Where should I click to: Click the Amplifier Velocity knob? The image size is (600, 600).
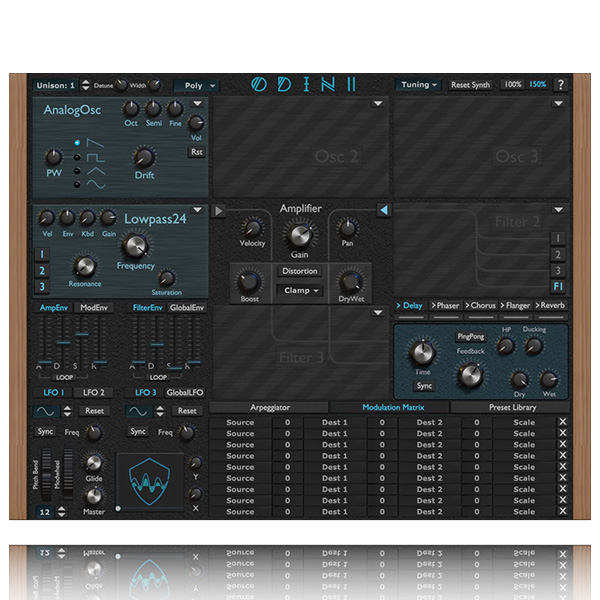(x=252, y=228)
